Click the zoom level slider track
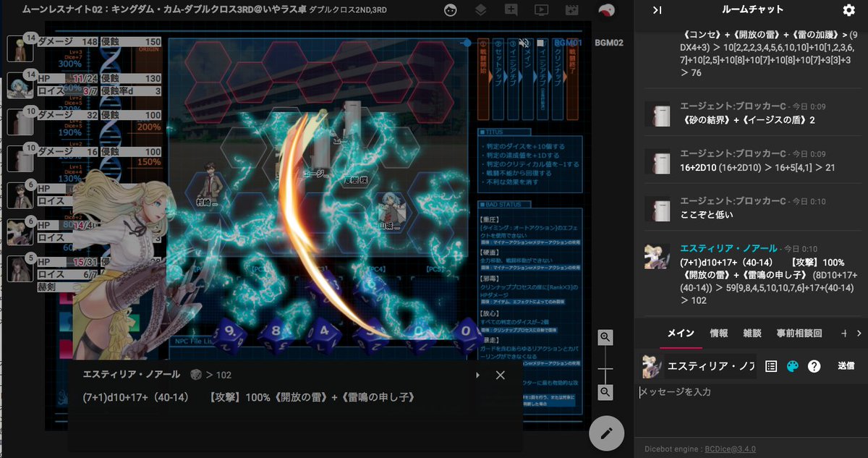The height and width of the screenshot is (458, 868). coord(605,365)
